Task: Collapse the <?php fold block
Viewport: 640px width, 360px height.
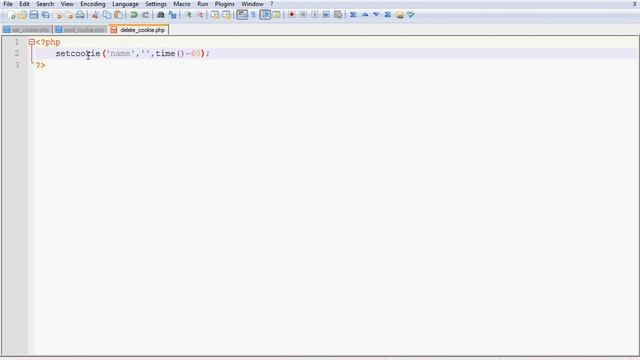Action: click(31, 42)
